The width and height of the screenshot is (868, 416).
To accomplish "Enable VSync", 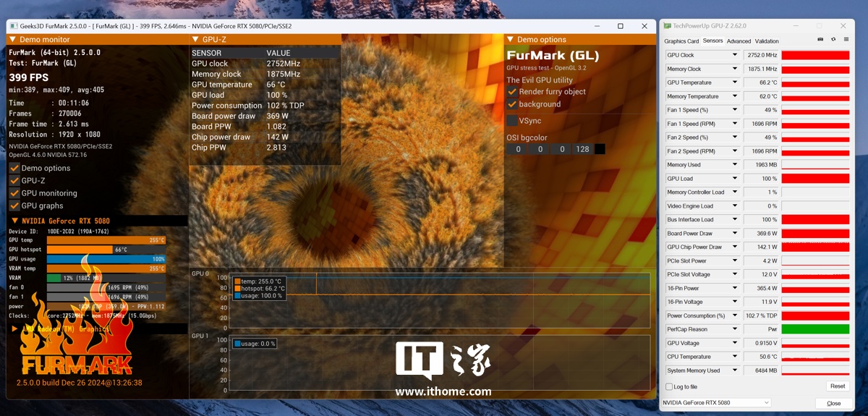I will (x=512, y=121).
